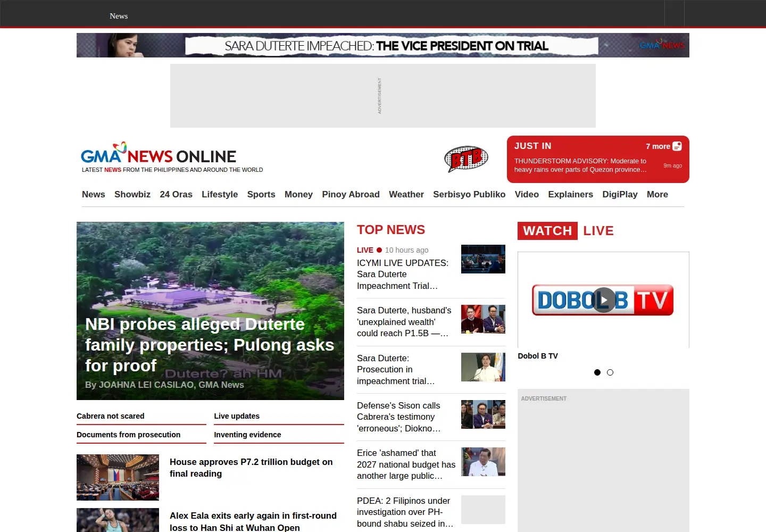Click News in the main navigation
Screen dimensions: 766x532
pyautogui.click(x=94, y=195)
